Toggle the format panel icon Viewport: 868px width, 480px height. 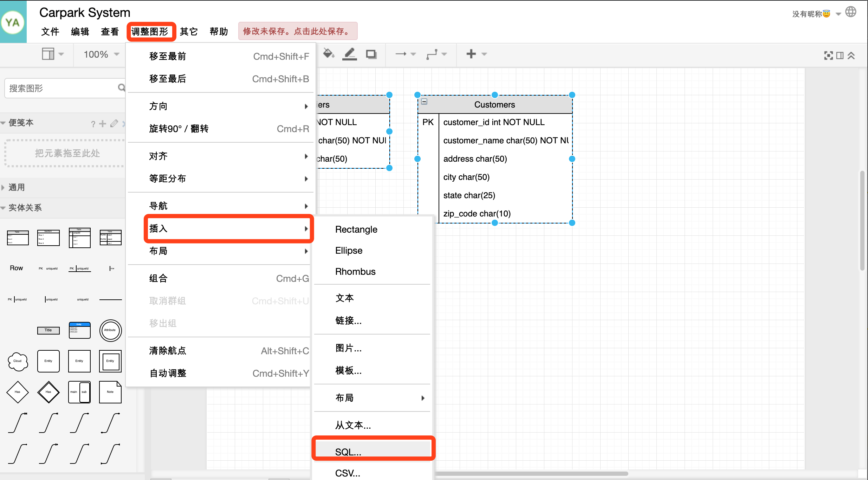pos(840,55)
